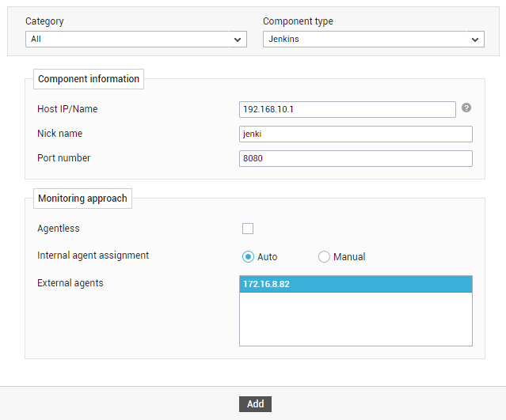Click the Add button
Image resolution: width=506 pixels, height=420 pixels.
[255, 404]
